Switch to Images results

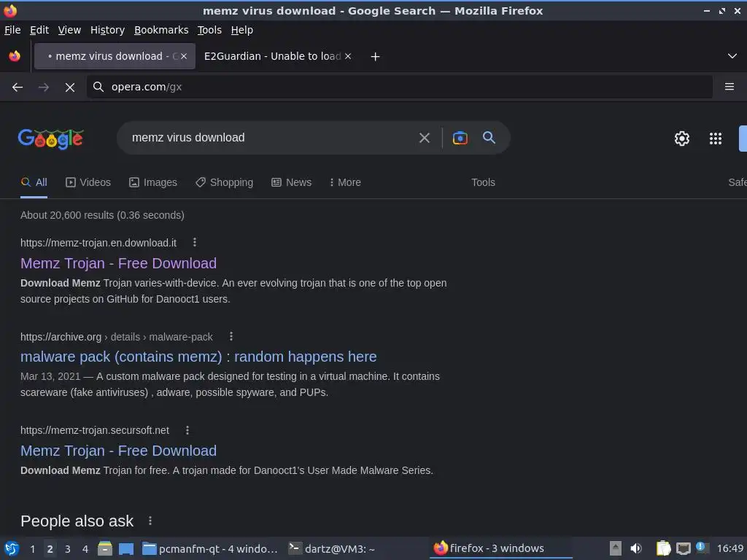[x=153, y=182]
